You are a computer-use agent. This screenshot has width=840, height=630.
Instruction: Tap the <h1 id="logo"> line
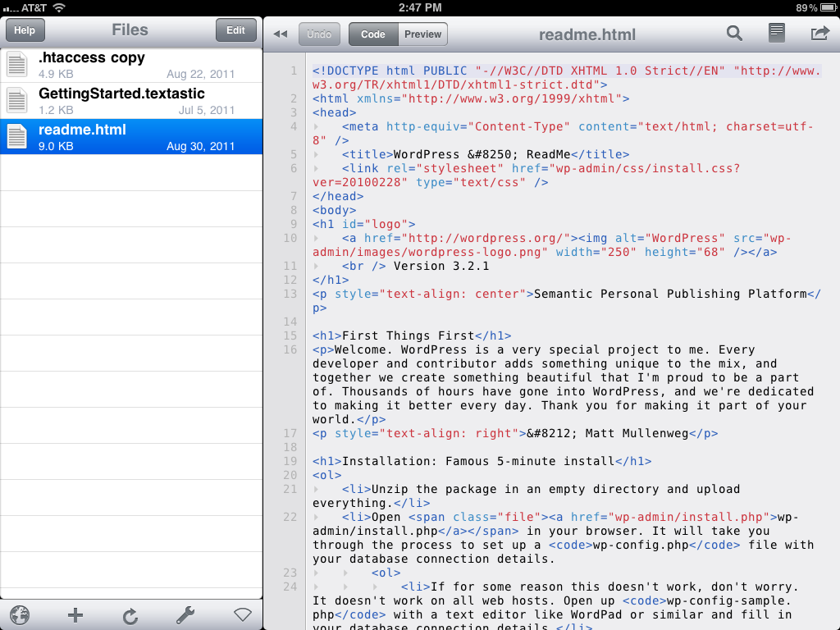[363, 225]
